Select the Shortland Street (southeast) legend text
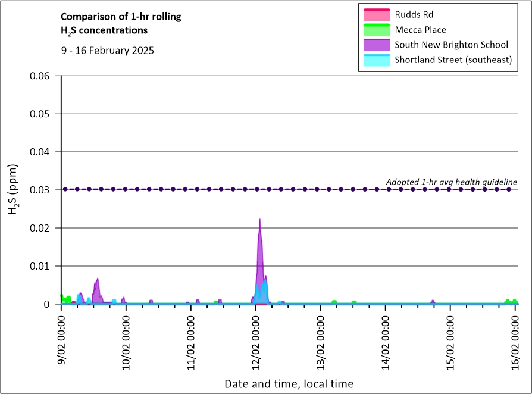This screenshot has height=394, width=532. pos(453,60)
